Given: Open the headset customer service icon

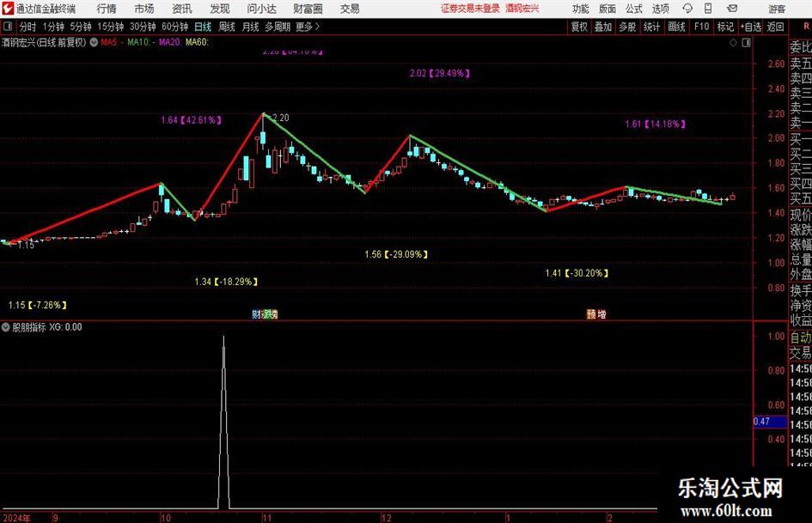Looking at the screenshot, I should tap(687, 9).
